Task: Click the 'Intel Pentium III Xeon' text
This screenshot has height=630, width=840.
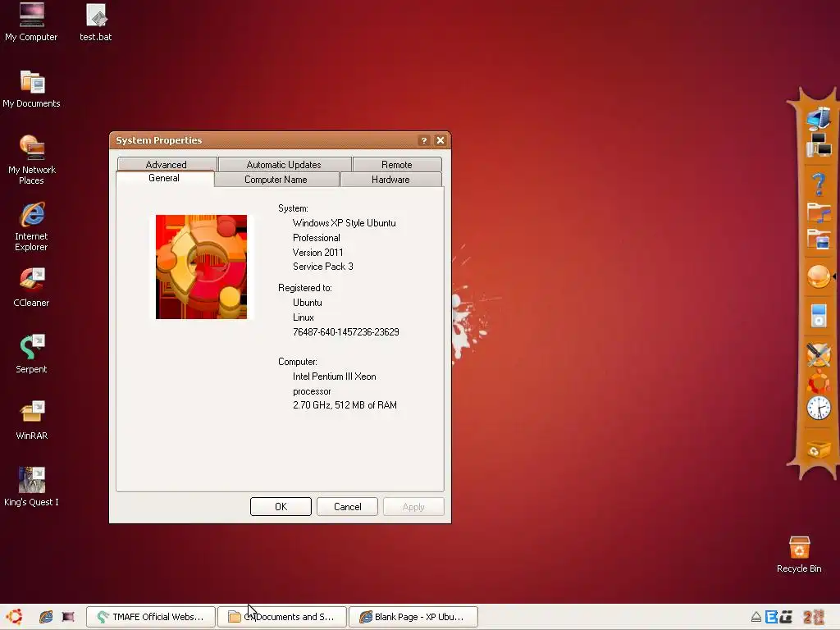Action: pyautogui.click(x=335, y=377)
